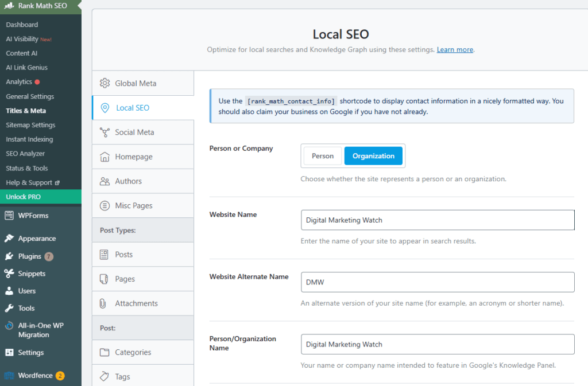This screenshot has height=386, width=588.
Task: Select the Organization option
Action: 373,156
